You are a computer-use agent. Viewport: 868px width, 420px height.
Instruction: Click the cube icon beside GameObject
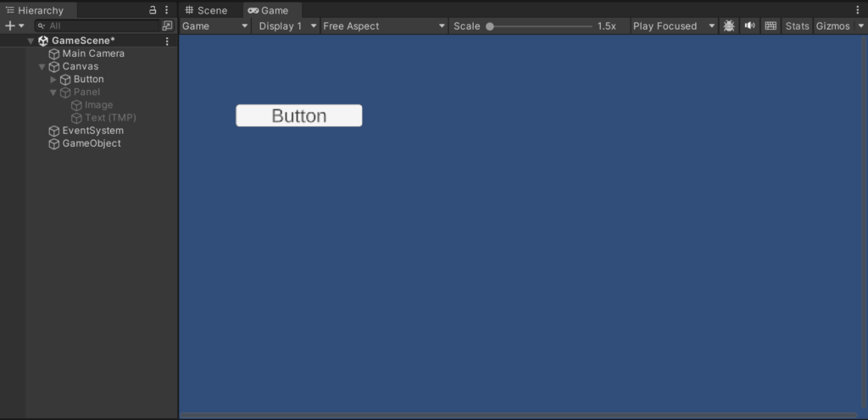tap(53, 143)
